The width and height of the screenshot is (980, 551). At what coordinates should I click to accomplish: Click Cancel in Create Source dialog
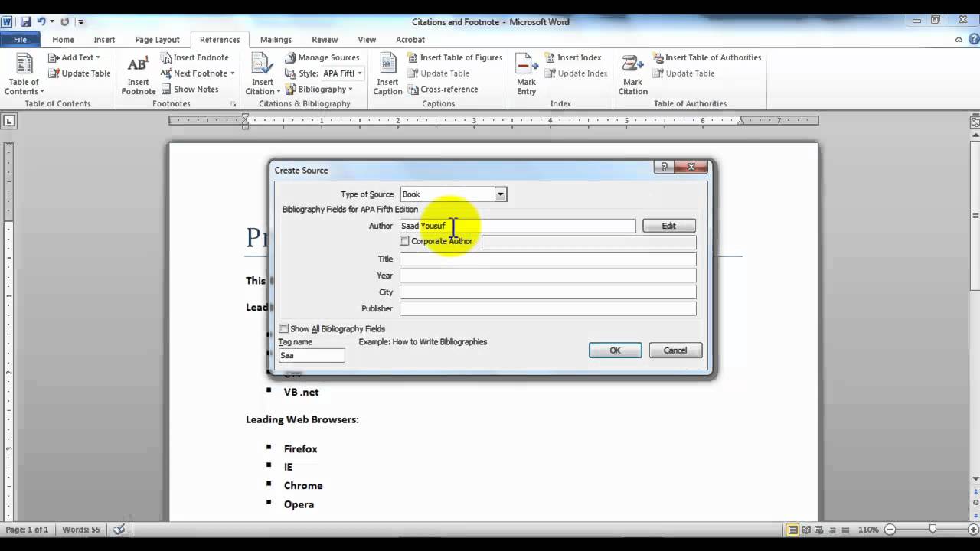point(675,350)
